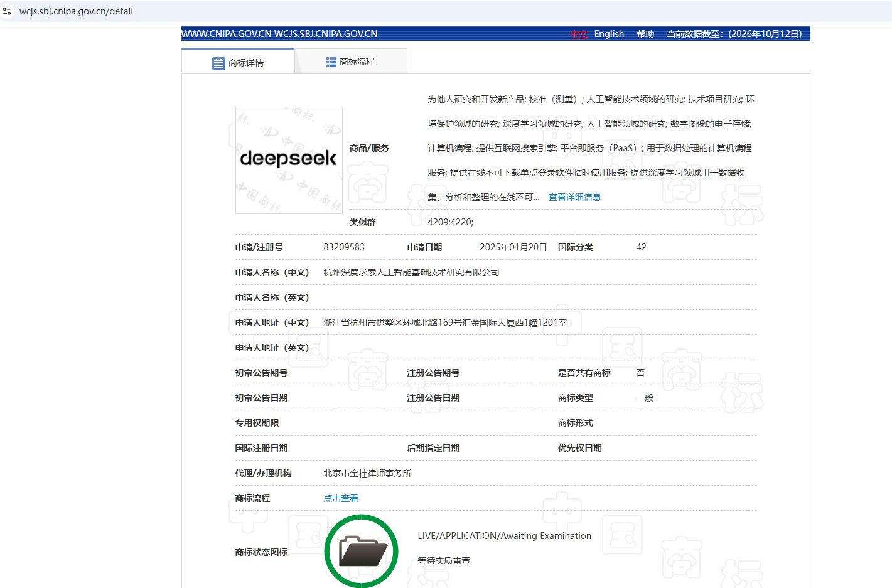This screenshot has width=892, height=588.
Task: Click the 申请人地址（英文） label
Action: pyautogui.click(x=272, y=348)
